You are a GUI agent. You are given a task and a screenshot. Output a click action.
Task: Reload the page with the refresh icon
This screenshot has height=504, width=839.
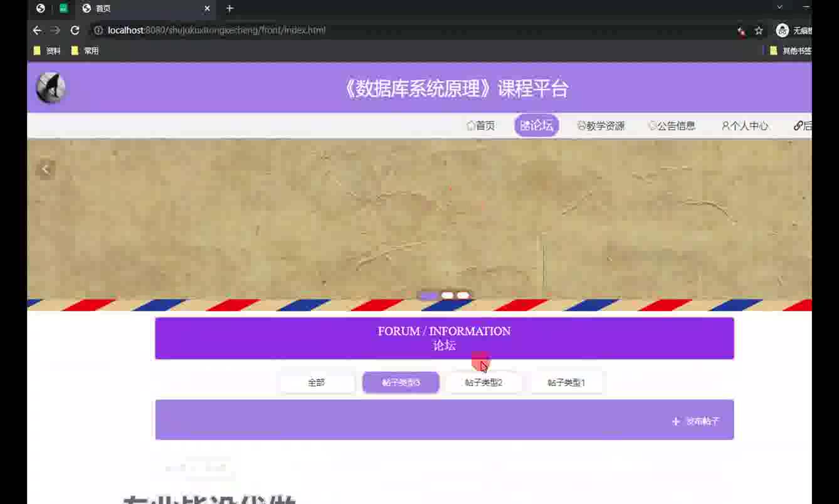pos(75,30)
